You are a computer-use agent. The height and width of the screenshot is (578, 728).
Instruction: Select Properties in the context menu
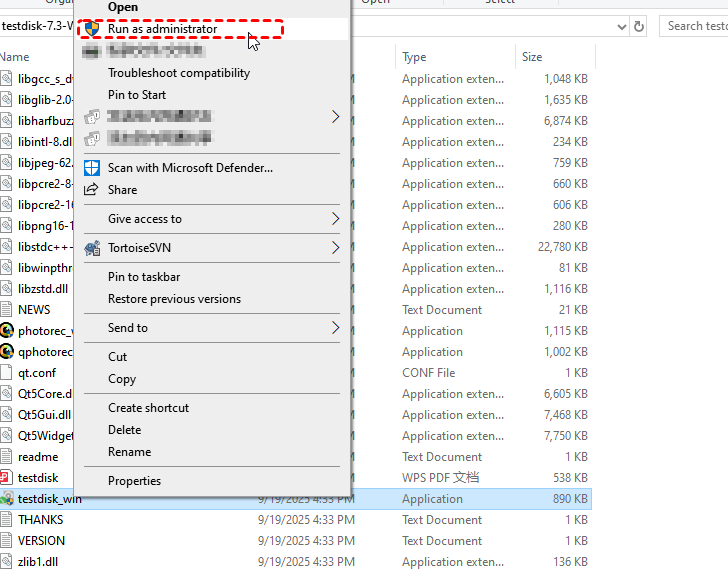(x=134, y=481)
